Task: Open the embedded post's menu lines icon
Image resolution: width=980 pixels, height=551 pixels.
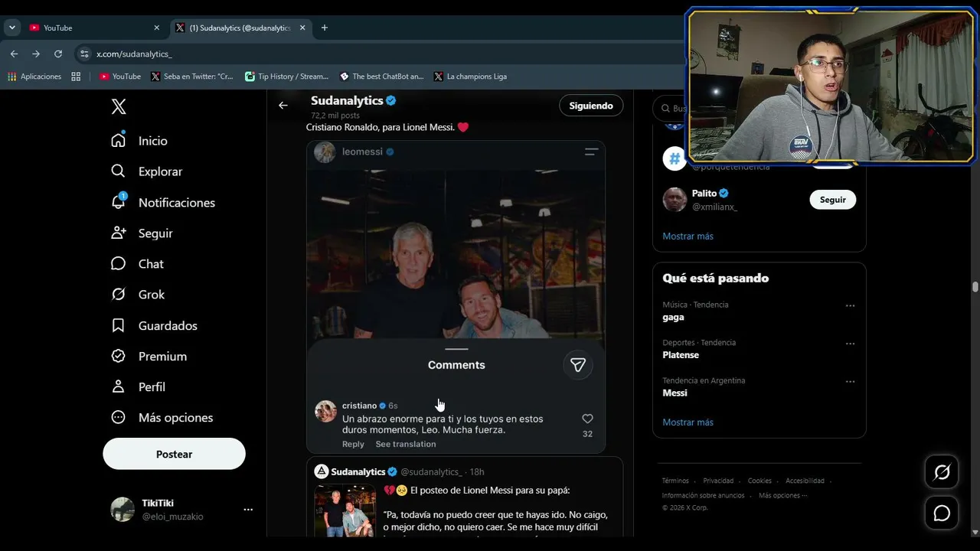Action: [591, 152]
